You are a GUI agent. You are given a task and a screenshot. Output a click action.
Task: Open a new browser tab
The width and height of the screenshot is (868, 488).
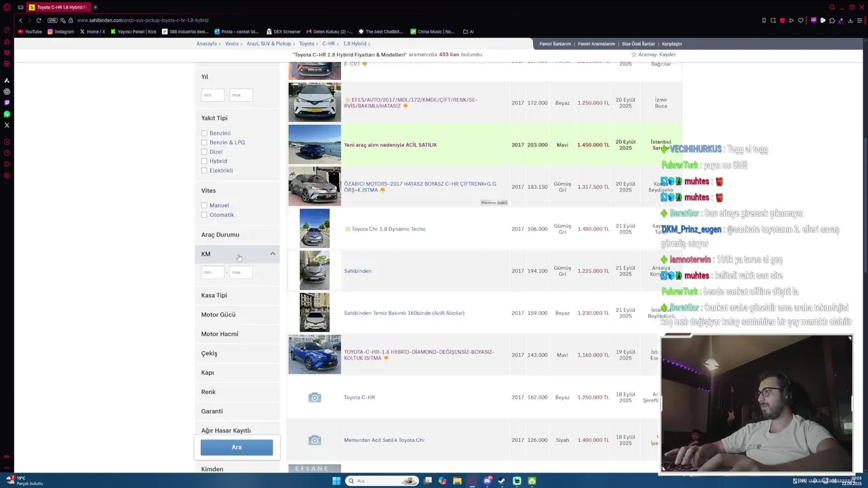pos(95,7)
